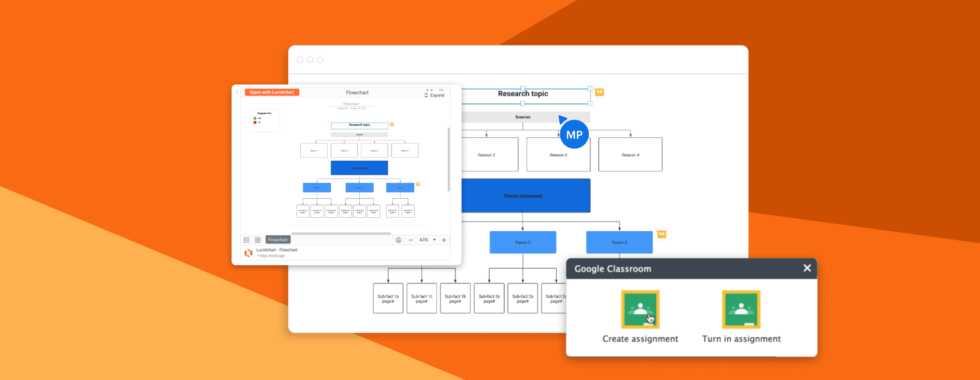Click the embed preview vertical scrollbar
980x380 pixels.
coord(449,159)
